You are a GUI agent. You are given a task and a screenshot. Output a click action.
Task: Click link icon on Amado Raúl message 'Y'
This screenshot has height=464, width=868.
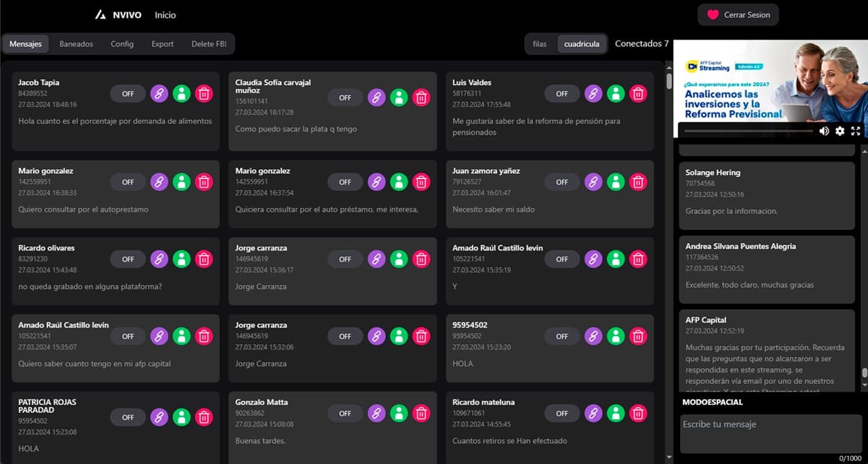(x=593, y=259)
